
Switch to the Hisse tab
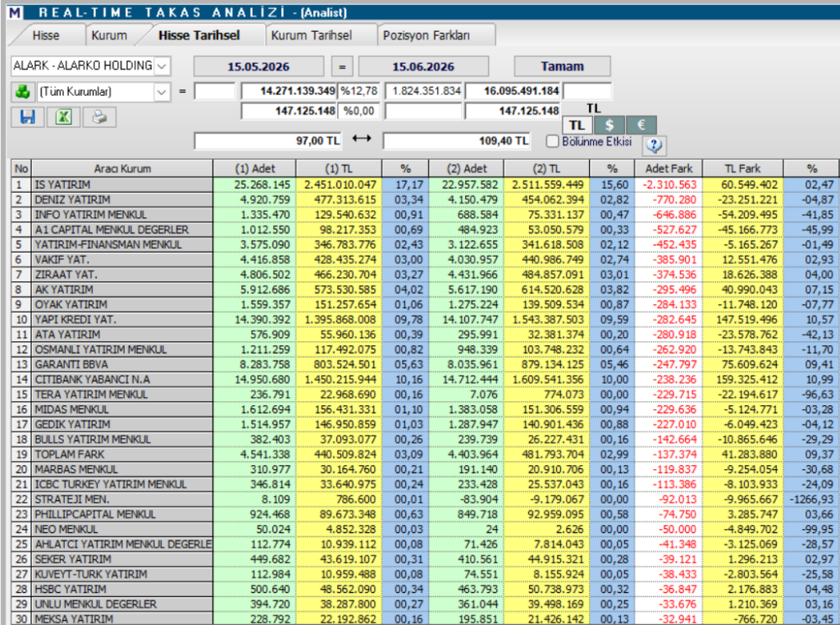click(46, 35)
